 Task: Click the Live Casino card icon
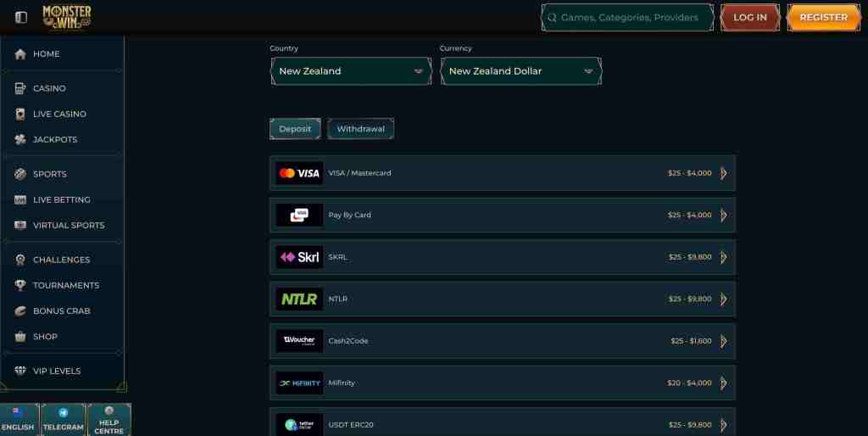pos(20,114)
